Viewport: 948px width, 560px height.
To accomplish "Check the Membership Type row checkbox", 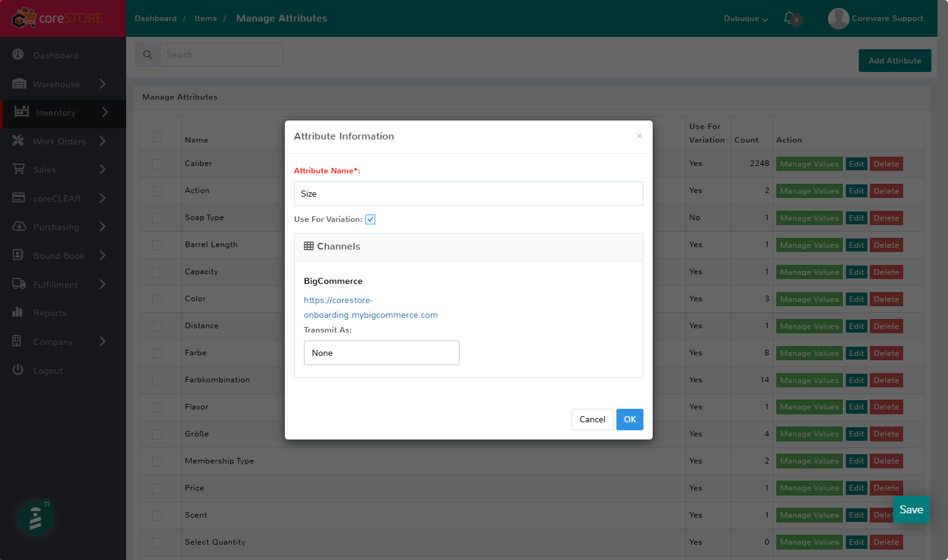I will 157,462.
